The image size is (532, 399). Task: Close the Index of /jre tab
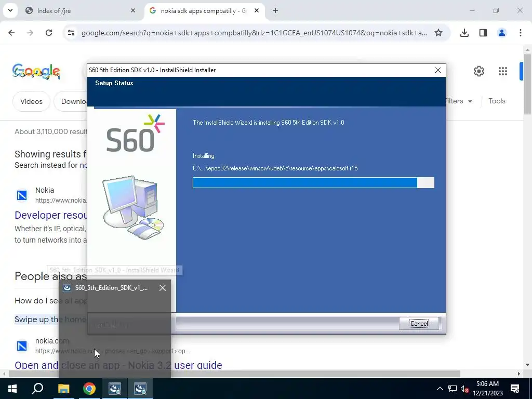(133, 10)
